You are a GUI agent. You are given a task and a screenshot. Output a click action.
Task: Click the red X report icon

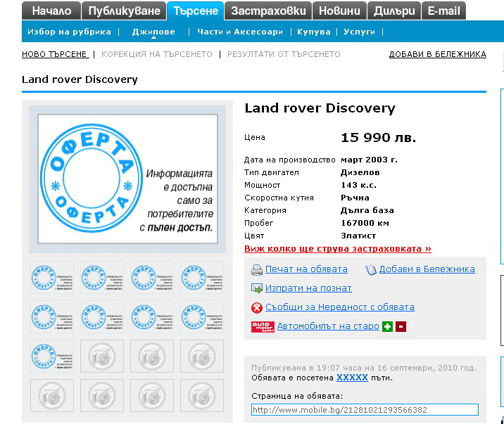pos(257,307)
